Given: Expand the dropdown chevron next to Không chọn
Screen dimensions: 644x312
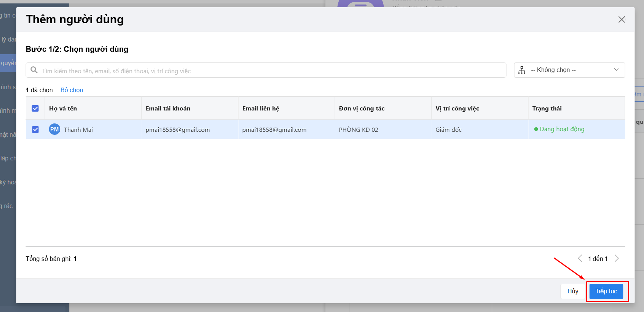Looking at the screenshot, I should point(616,70).
